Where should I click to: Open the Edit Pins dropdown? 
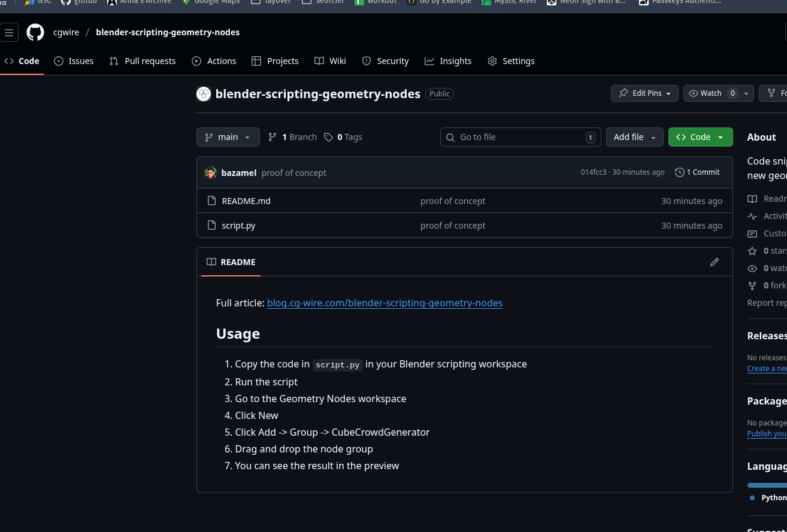(x=644, y=93)
